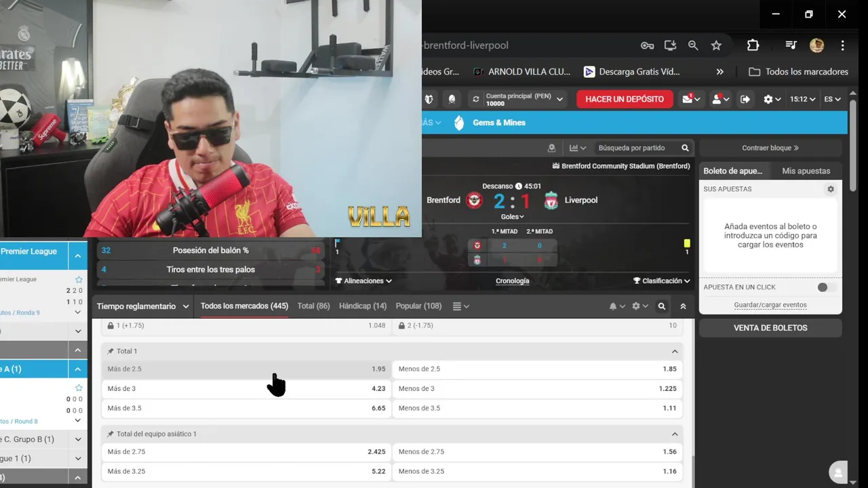Select bet Menos de 2.5 at 1.85

point(538,369)
